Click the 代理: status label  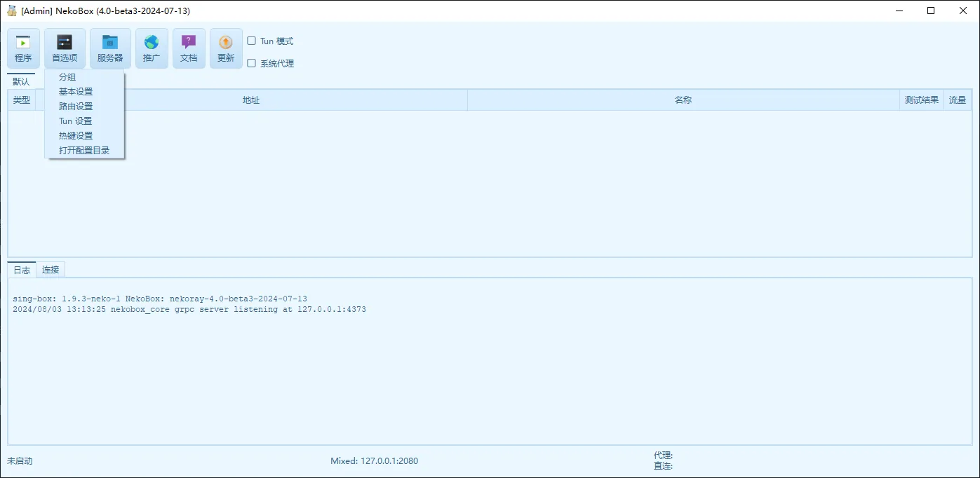point(664,456)
